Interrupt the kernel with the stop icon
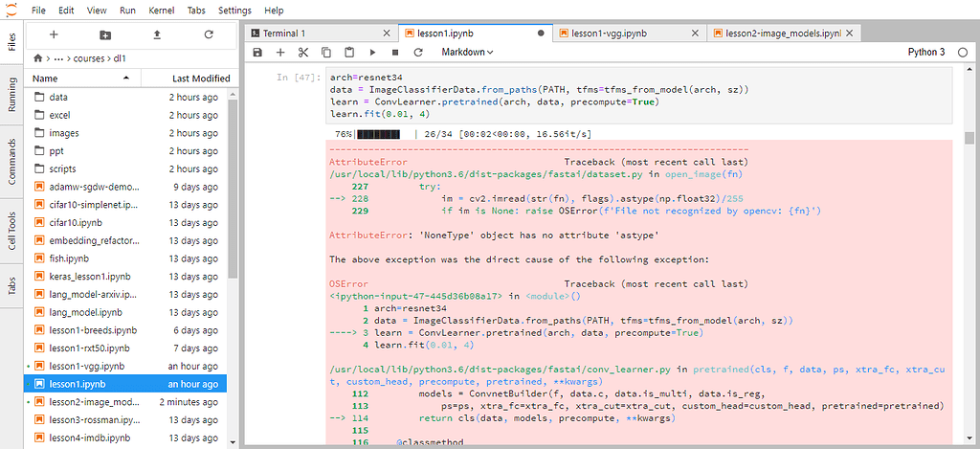The image size is (980, 449). point(395,52)
